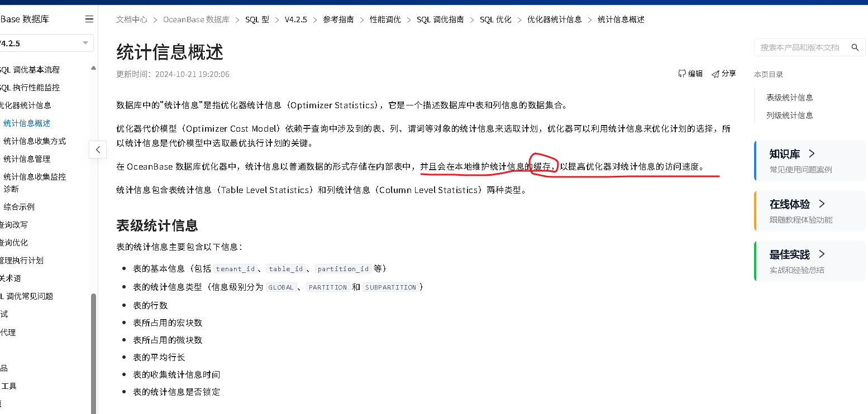Collapse the sidebar with the left chevron

[x=98, y=150]
